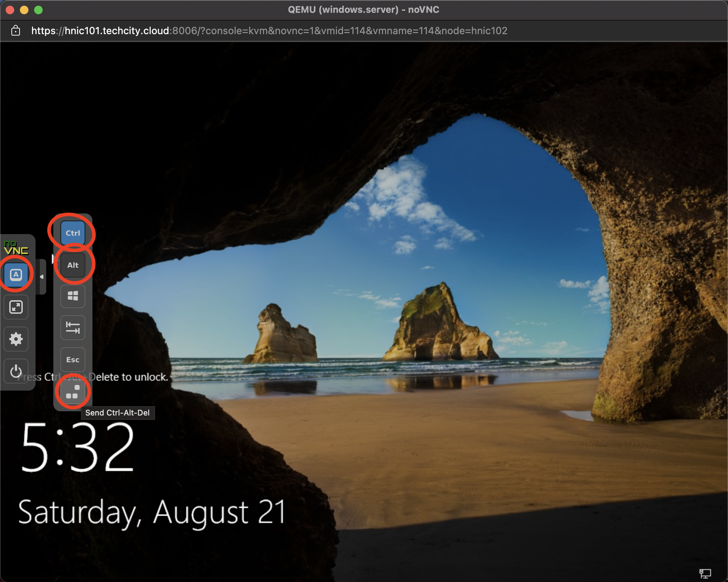Open noVNC fullscreen mode
The height and width of the screenshot is (582, 728).
pos(16,307)
